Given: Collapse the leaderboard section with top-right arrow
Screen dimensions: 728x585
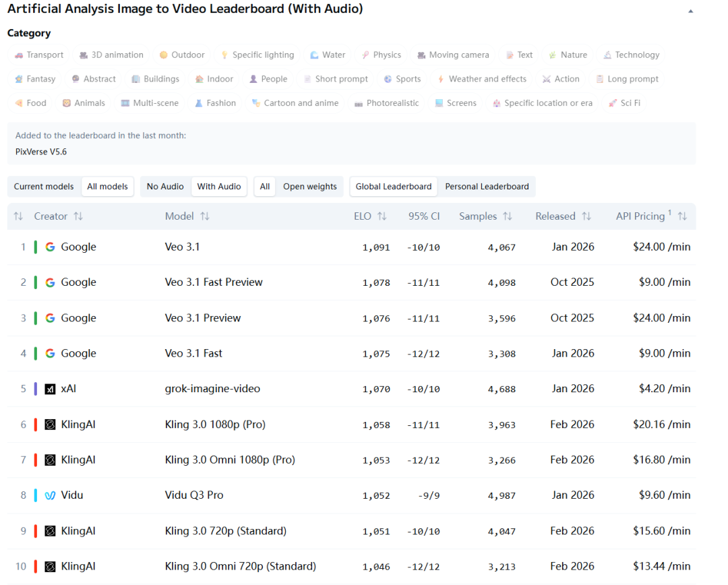Looking at the screenshot, I should tap(690, 11).
